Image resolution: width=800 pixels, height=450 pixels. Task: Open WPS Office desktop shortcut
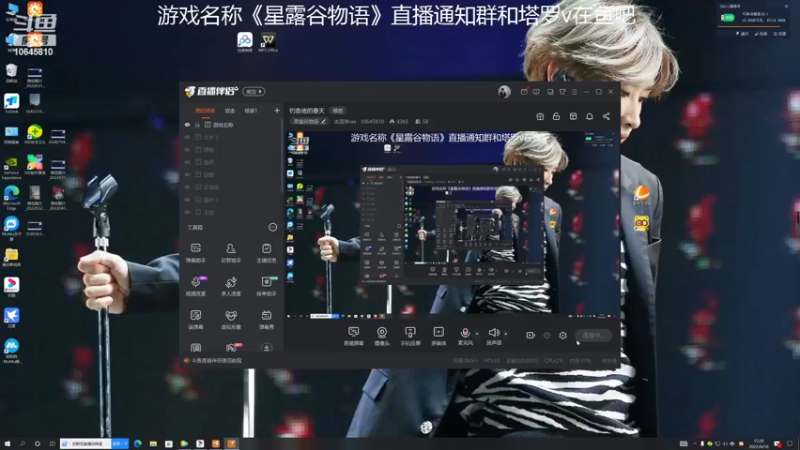(268, 42)
